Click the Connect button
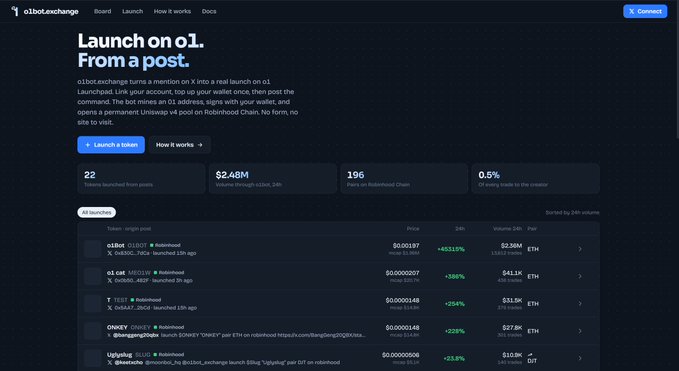Viewport: 679px width, 371px height. pos(645,11)
